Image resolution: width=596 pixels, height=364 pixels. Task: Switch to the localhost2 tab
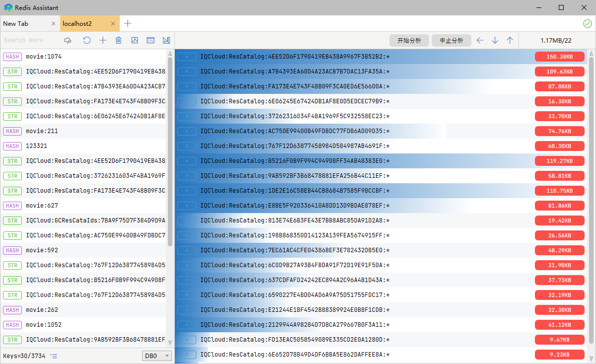[x=89, y=23]
